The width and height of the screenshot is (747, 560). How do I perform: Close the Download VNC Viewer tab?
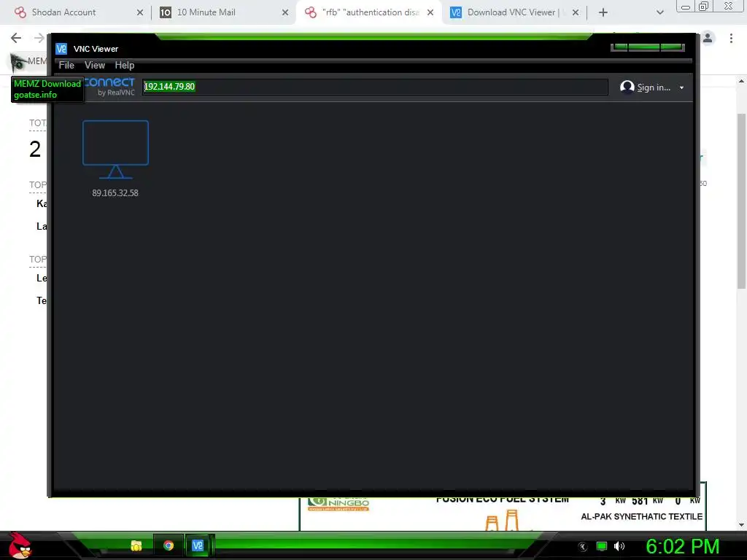tap(576, 12)
